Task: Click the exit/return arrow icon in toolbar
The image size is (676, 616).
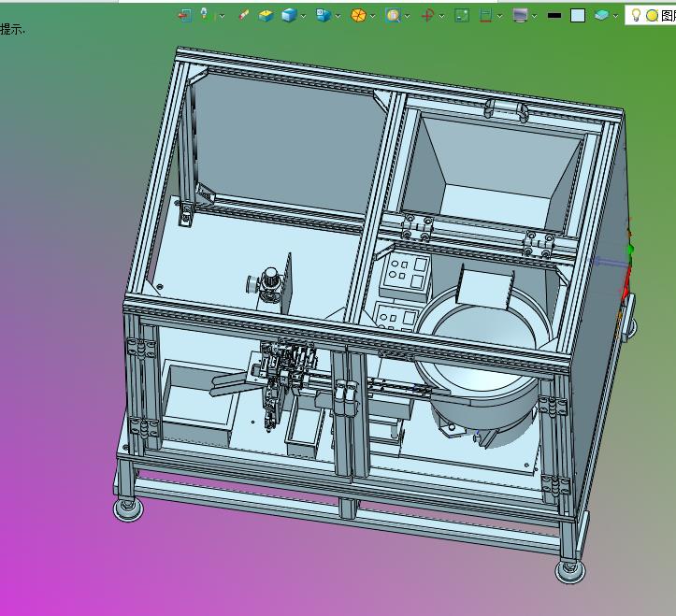Action: [x=185, y=16]
